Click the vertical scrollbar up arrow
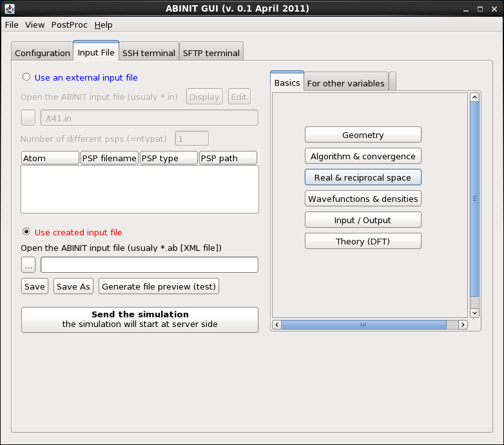This screenshot has height=445, width=504. (474, 97)
